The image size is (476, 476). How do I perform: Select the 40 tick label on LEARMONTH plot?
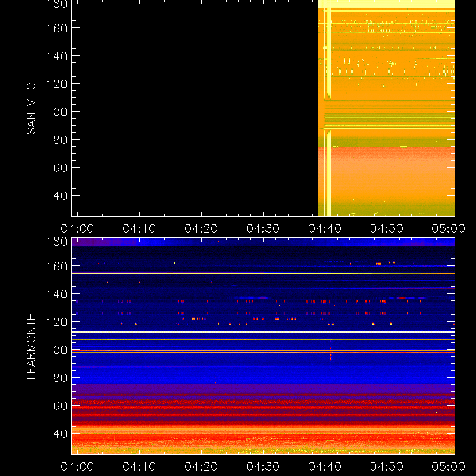pos(60,434)
